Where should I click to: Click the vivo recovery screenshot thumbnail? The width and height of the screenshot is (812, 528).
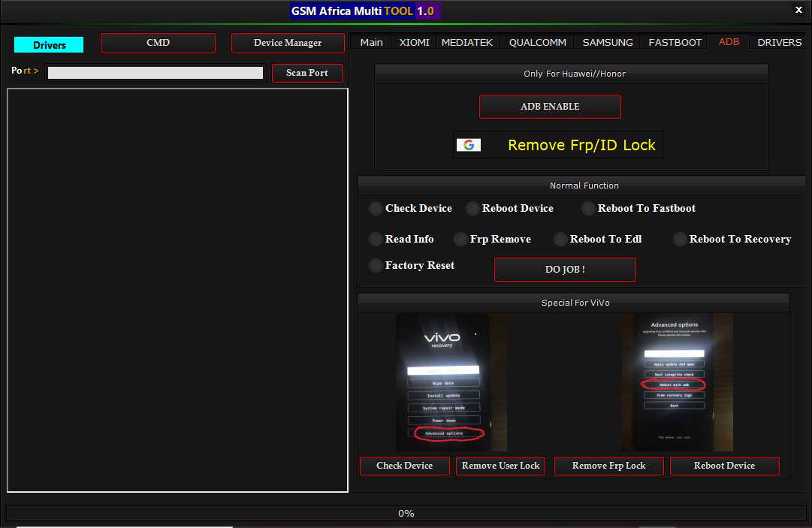pyautogui.click(x=451, y=382)
